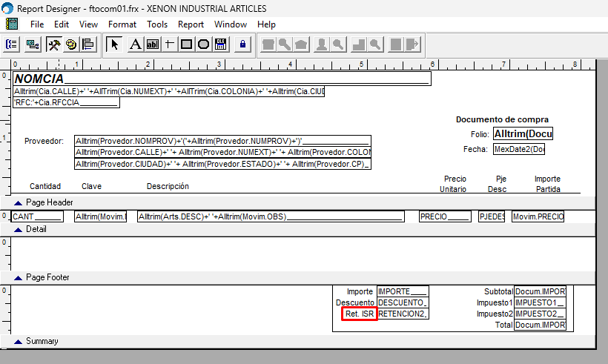Select the "Fecha:" label
Image resolution: width=608 pixels, height=364 pixels.
(x=475, y=149)
